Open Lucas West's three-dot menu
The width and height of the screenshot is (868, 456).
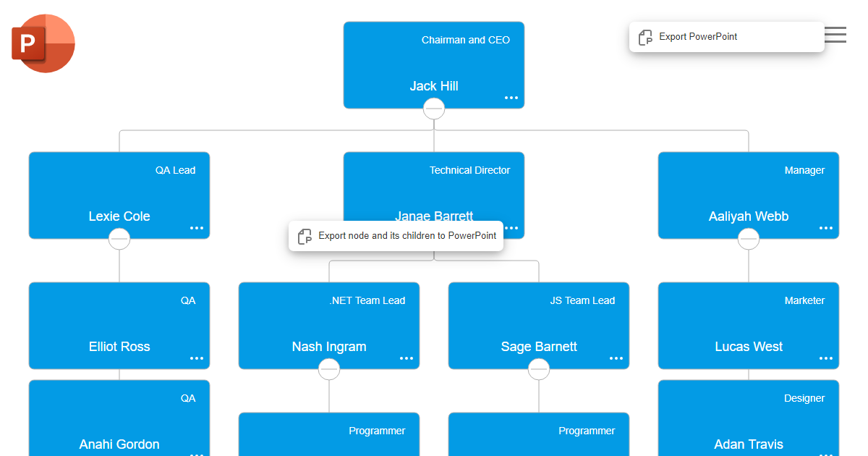[x=826, y=358]
